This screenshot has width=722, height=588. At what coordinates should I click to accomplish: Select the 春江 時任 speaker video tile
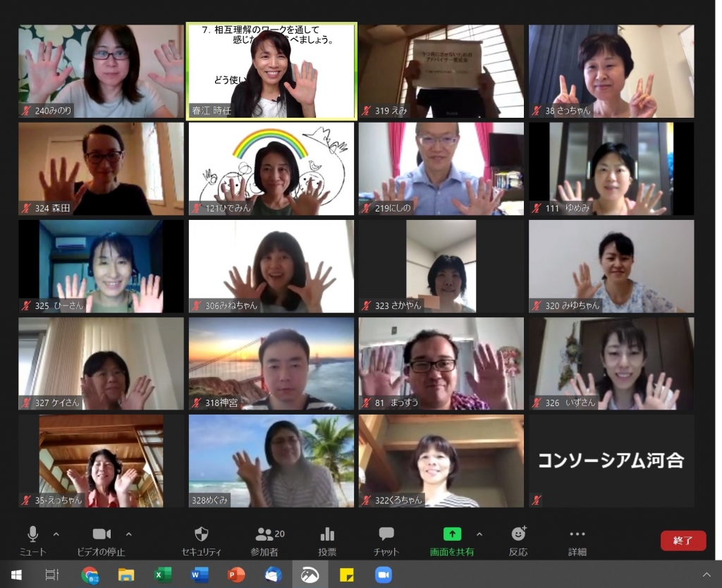(271, 71)
